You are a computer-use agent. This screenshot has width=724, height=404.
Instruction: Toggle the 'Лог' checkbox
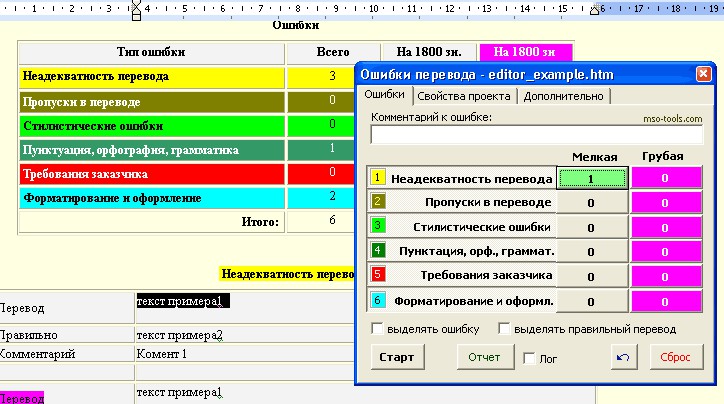coord(529,358)
